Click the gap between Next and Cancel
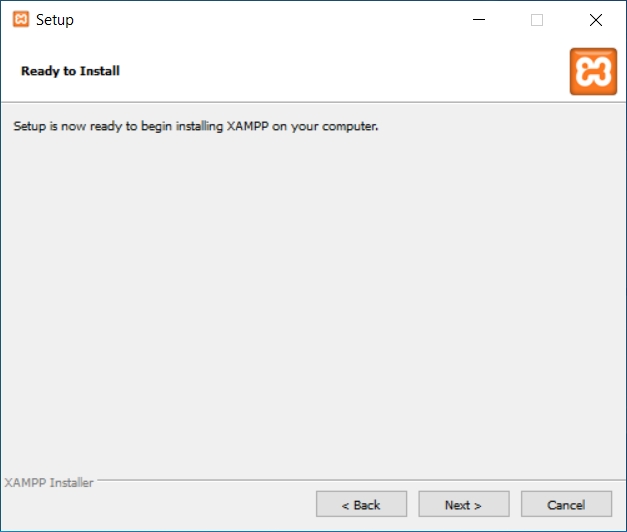Image resolution: width=627 pixels, height=532 pixels. tap(515, 504)
